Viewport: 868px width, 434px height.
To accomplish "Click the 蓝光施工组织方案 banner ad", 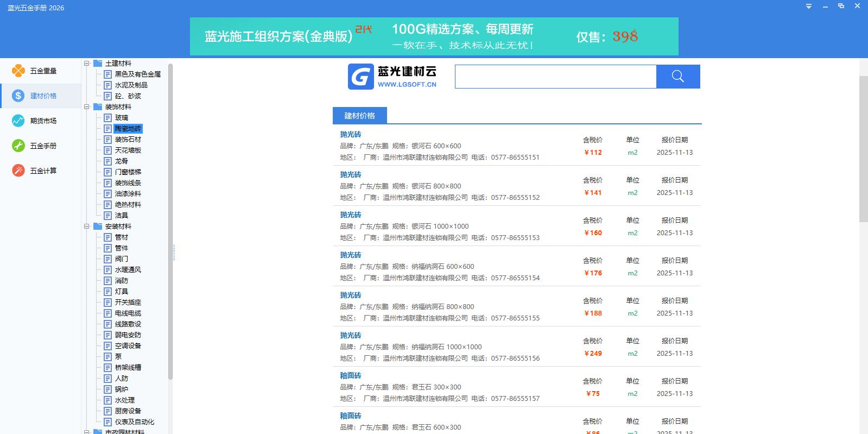I will tap(434, 36).
